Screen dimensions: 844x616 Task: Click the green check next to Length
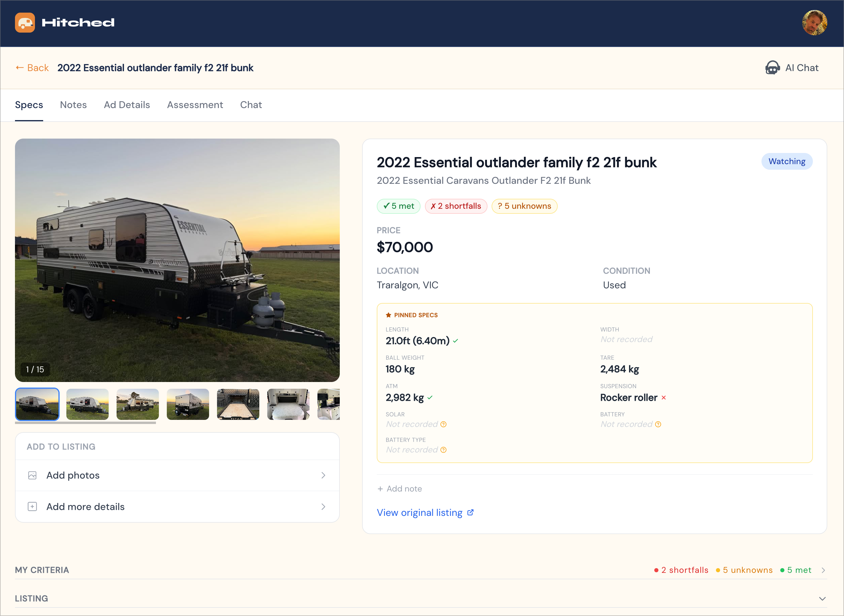point(456,341)
